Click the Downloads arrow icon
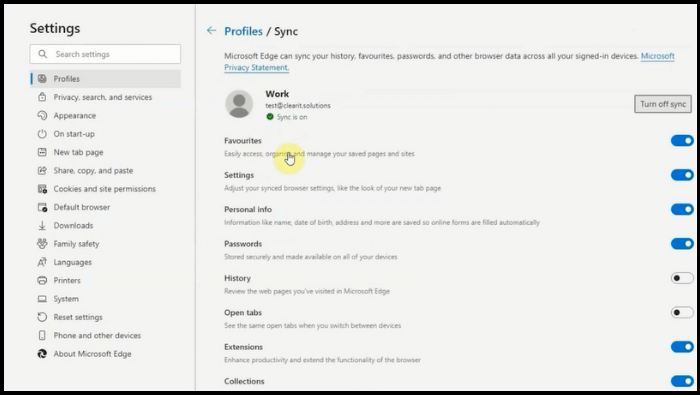The width and height of the screenshot is (700, 395). (42, 225)
